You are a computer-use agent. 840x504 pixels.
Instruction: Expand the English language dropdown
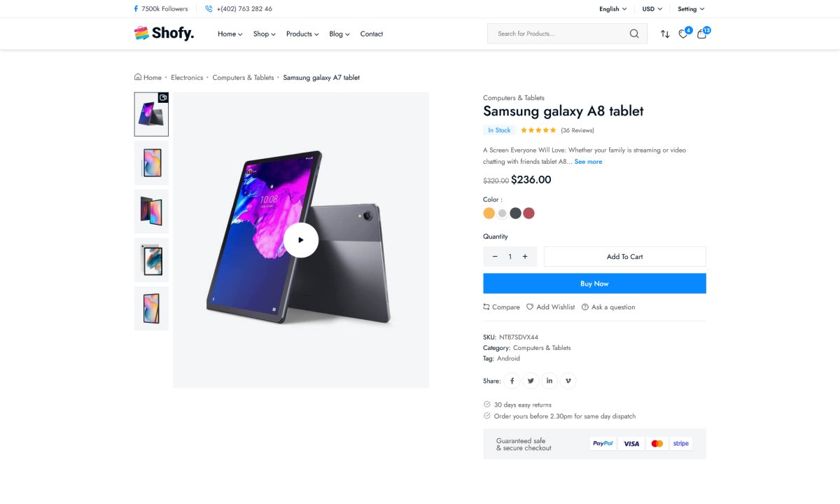(612, 9)
